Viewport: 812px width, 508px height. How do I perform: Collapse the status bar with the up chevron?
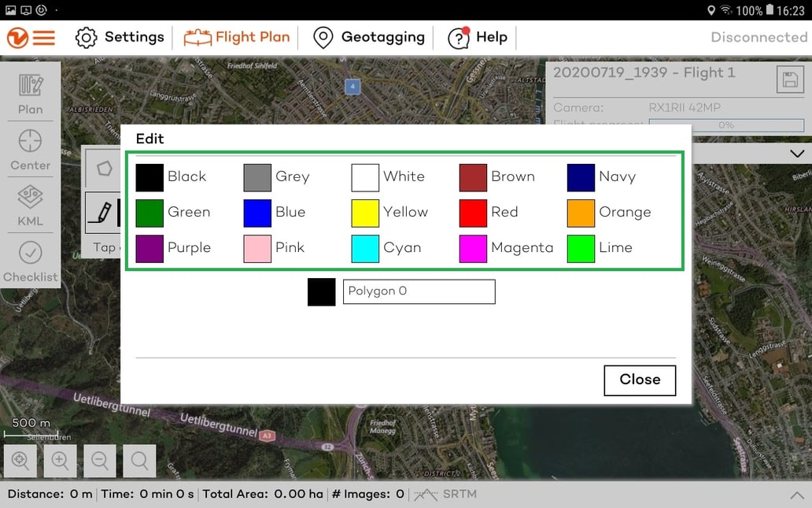click(x=797, y=495)
